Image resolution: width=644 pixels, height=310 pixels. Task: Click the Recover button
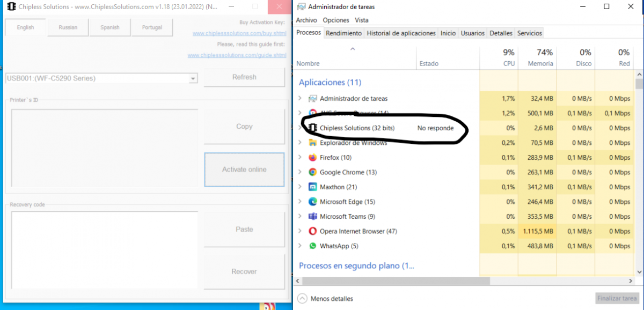(x=244, y=271)
